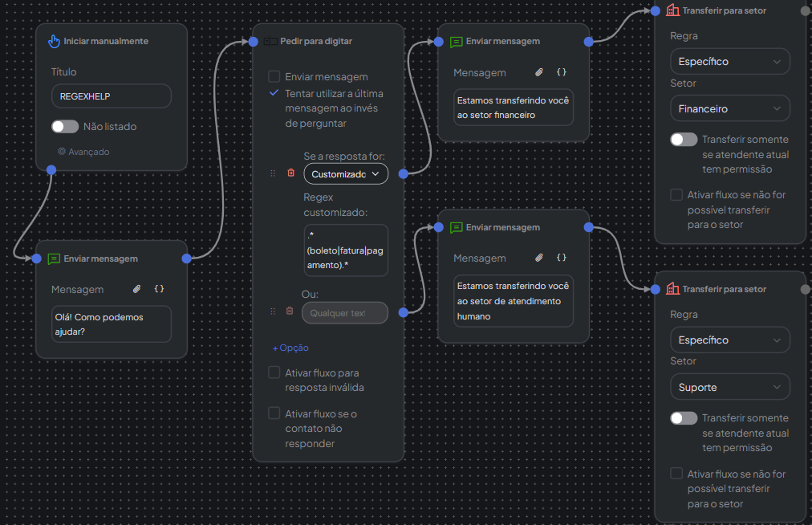Click the drag handle beside the Customizado option
Viewport: 812px width, 525px height.
click(273, 173)
